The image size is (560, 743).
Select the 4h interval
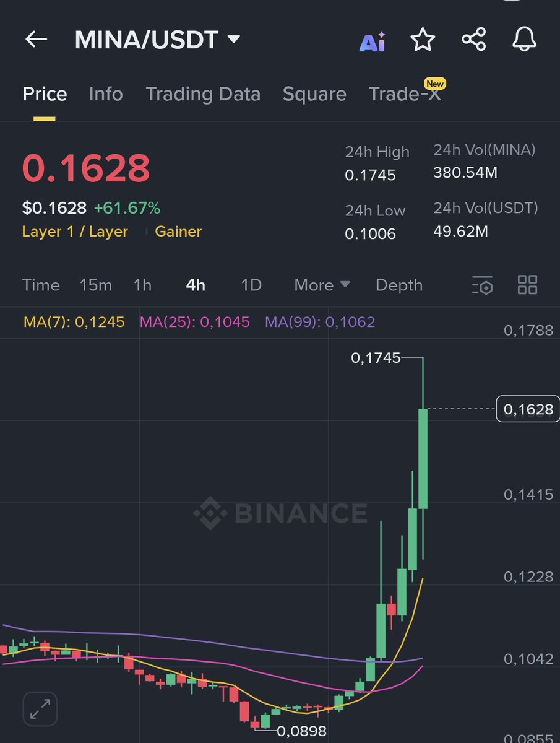coord(196,285)
